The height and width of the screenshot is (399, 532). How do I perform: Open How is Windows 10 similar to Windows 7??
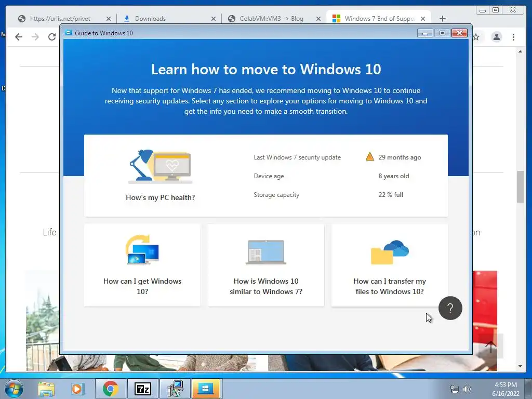265,265
